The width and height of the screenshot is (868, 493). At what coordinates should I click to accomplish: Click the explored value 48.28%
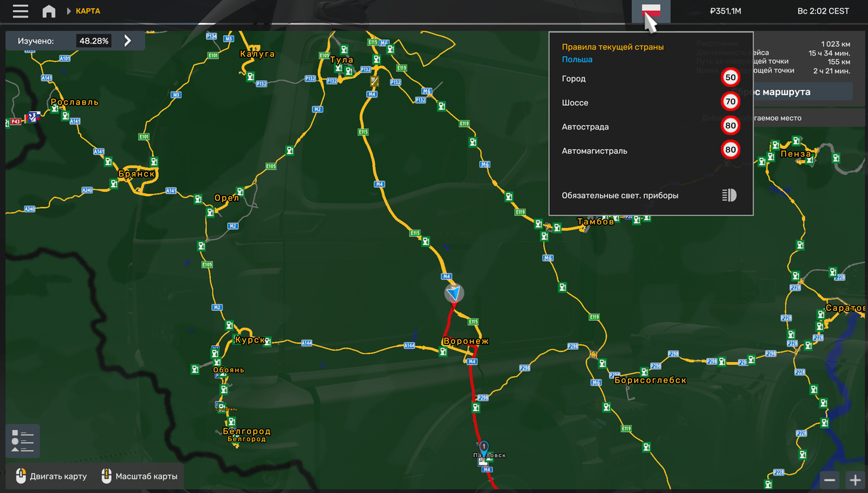(x=94, y=41)
